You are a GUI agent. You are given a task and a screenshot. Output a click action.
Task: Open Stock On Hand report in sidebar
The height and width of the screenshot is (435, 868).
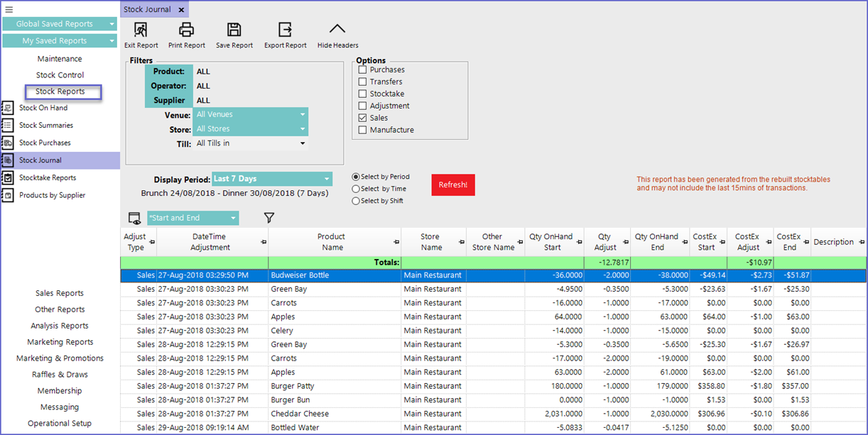pos(43,108)
